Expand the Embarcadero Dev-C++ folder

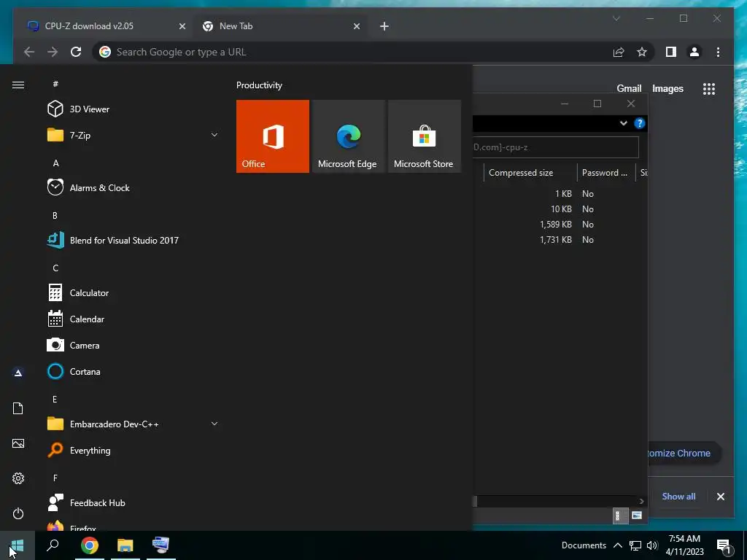pyautogui.click(x=131, y=424)
